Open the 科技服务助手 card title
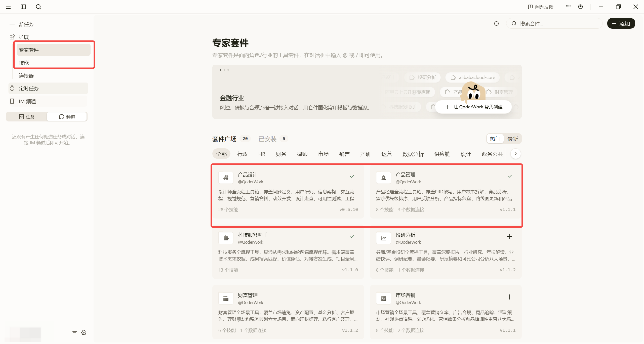Screen dimensions: 644x344 tap(253, 235)
